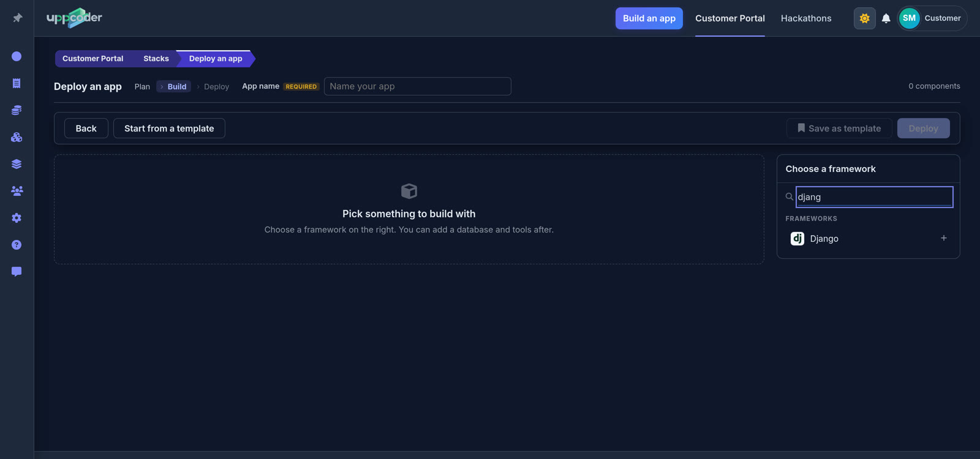
Task: Click the Deploy button in the toolbar
Action: point(924,129)
